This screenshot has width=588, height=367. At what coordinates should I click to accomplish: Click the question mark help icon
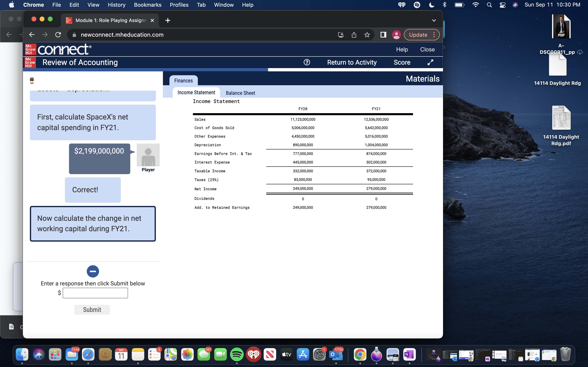click(307, 62)
